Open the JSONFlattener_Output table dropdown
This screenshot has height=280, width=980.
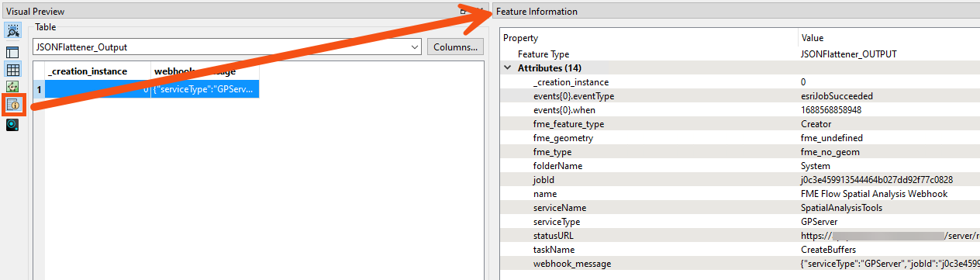[226, 47]
